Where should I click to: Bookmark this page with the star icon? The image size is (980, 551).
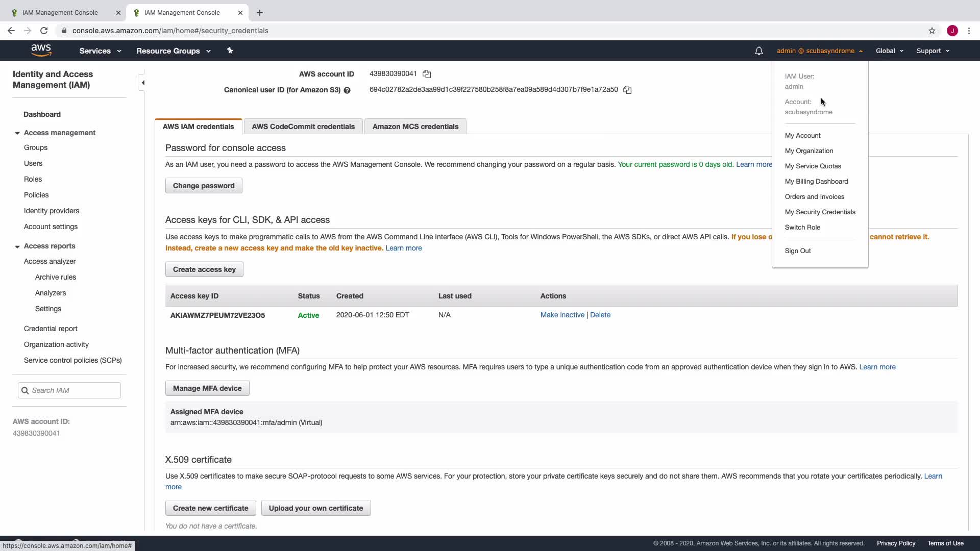pyautogui.click(x=932, y=31)
